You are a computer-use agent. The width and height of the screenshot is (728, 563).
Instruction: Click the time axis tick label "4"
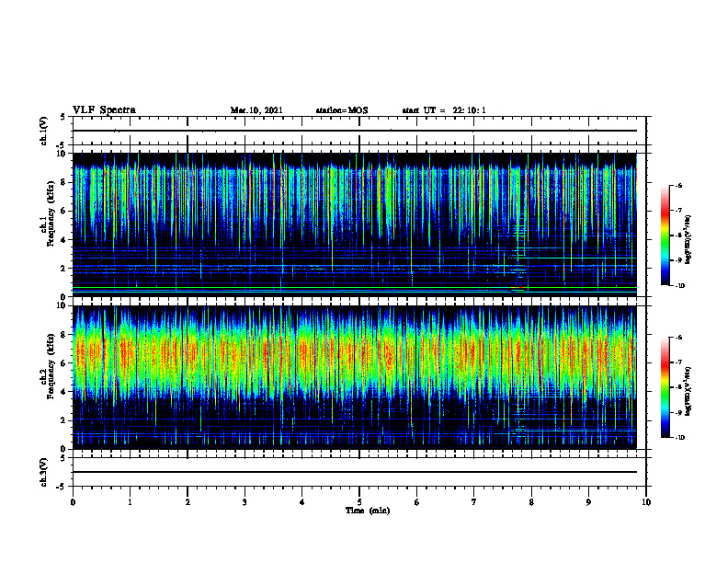coord(302,502)
